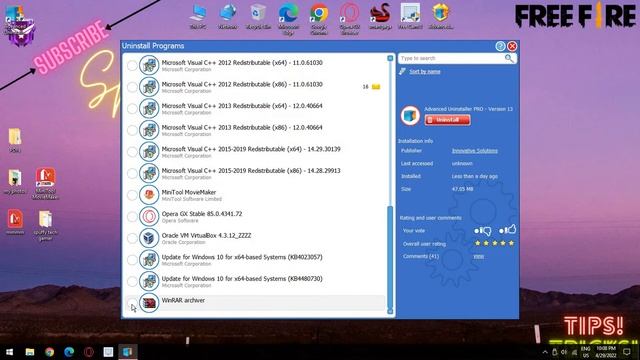The height and width of the screenshot is (360, 640).
Task: Click the overall user rating stars
Action: click(494, 243)
